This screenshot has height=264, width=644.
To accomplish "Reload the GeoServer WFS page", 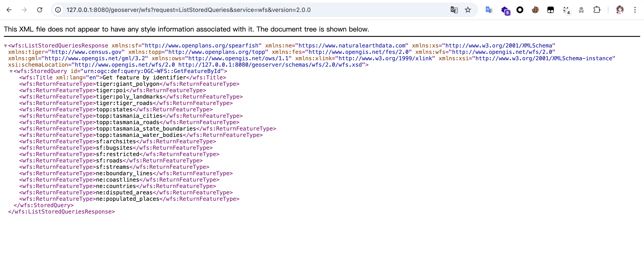I will coord(39,10).
